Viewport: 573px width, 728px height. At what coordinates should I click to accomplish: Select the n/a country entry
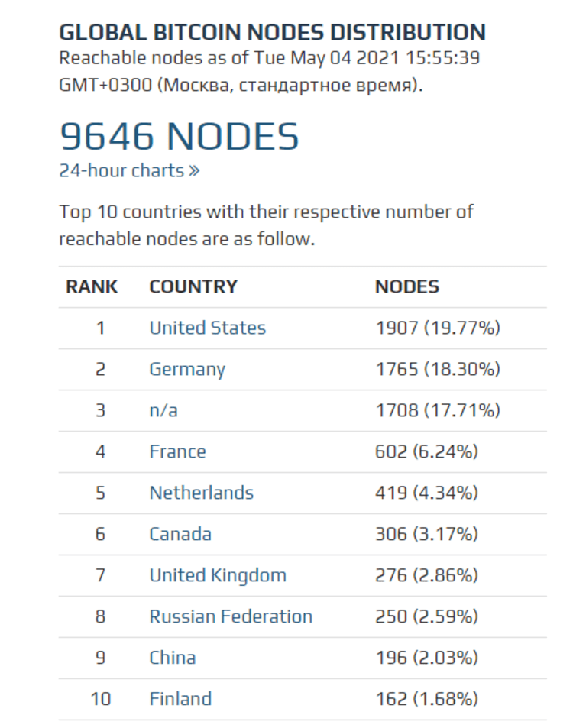(x=163, y=411)
